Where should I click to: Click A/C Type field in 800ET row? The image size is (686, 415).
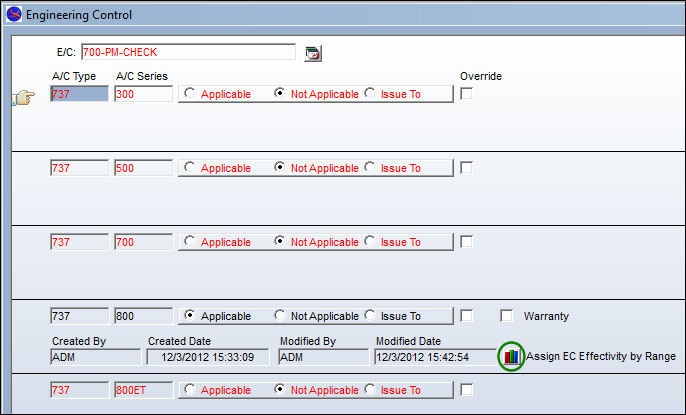[79, 390]
